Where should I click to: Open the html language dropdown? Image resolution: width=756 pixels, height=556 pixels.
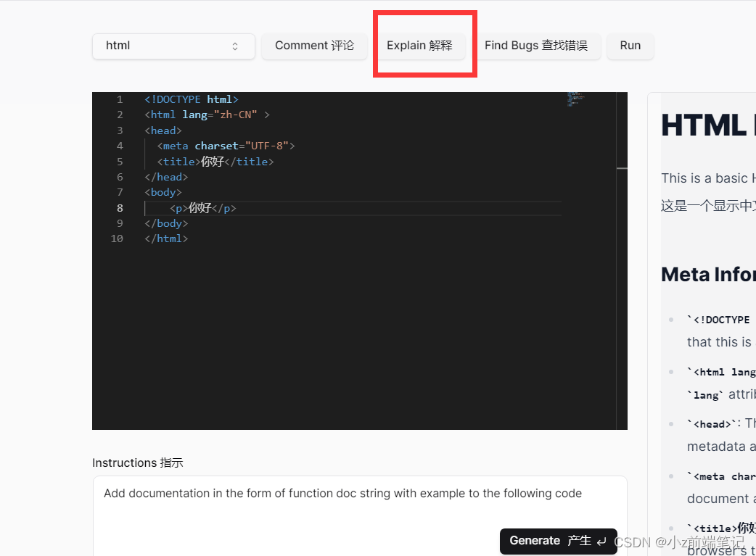click(x=173, y=46)
